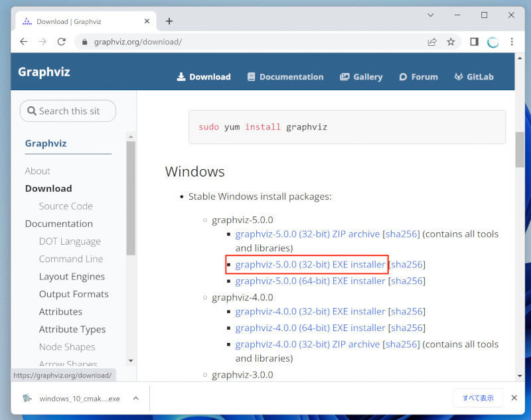Download graphviz-5.0.0 (64-bit) EXE installer
The width and height of the screenshot is (531, 420).
click(310, 281)
